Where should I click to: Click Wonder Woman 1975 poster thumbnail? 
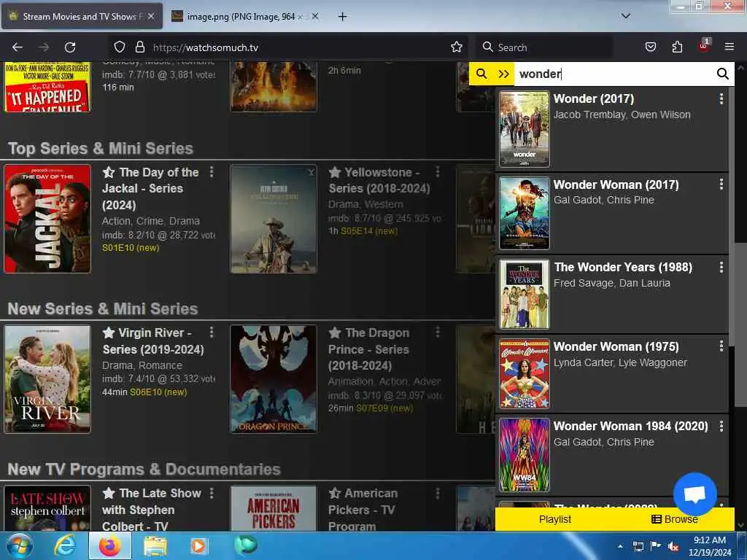click(x=524, y=374)
